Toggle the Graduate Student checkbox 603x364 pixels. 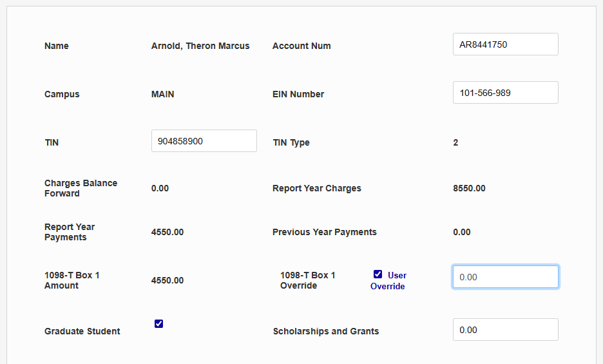(x=159, y=323)
